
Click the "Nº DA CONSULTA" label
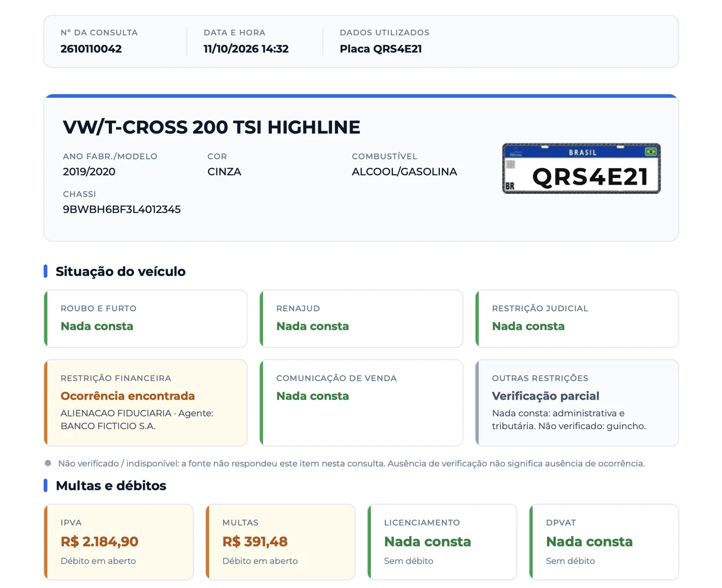pyautogui.click(x=99, y=32)
